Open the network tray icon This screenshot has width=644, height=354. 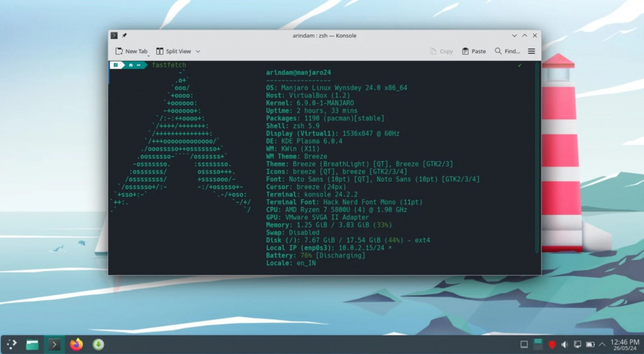577,345
